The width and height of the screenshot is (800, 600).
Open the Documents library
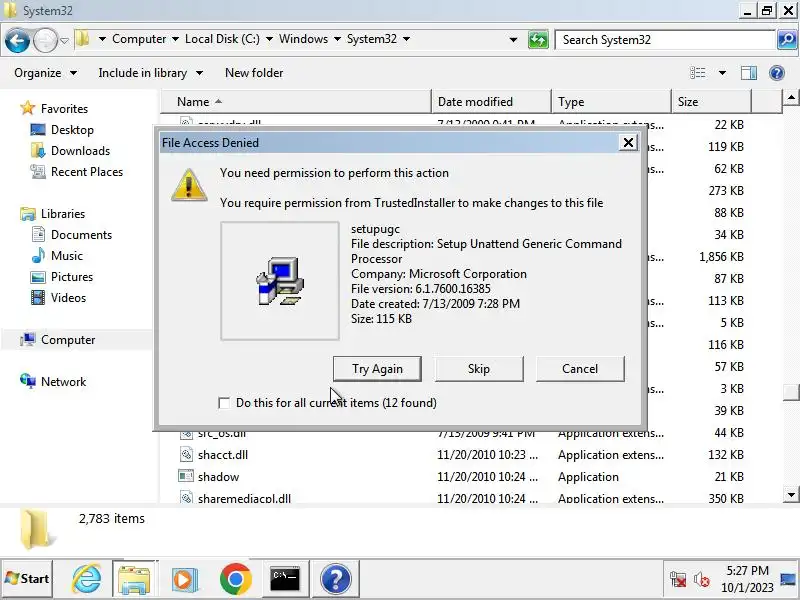[71, 235]
